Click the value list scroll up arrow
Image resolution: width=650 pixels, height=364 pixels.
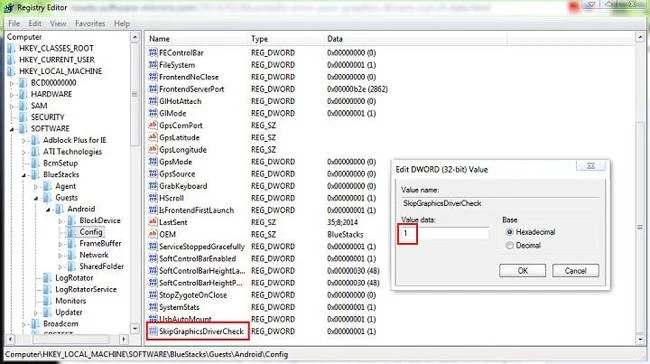click(x=640, y=37)
